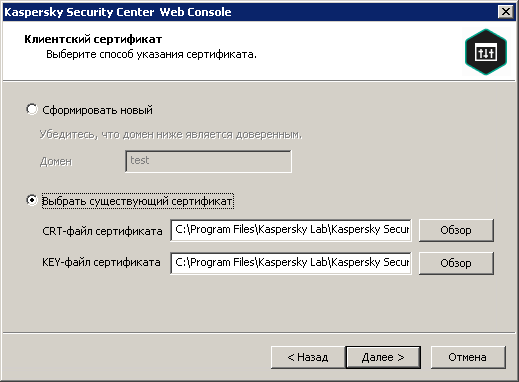Click the trusted domain hint text

171,134
